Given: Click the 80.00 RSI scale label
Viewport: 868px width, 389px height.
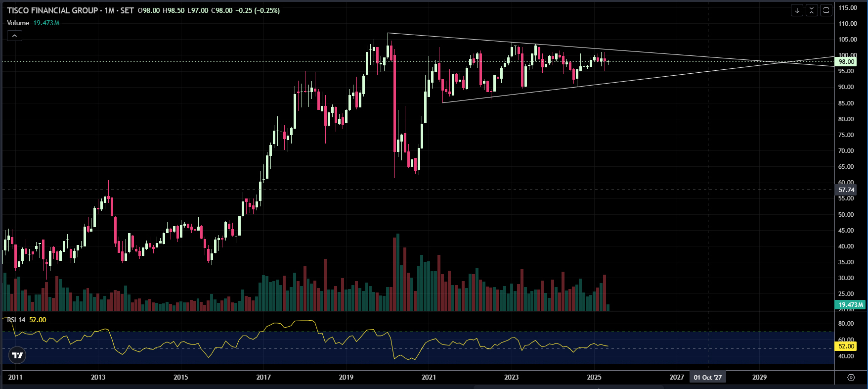Looking at the screenshot, I should click(846, 324).
